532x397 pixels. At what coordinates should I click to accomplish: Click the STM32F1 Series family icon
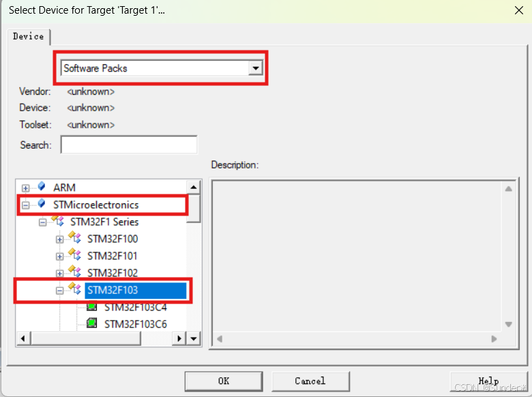(x=58, y=221)
